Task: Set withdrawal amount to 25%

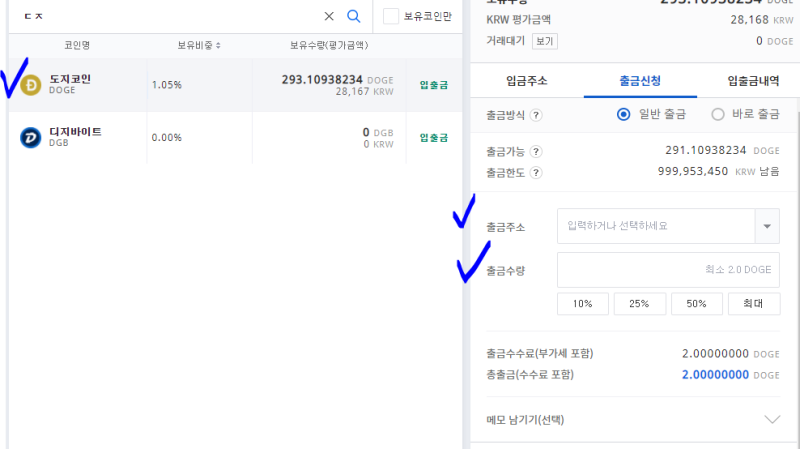Action: (x=639, y=304)
